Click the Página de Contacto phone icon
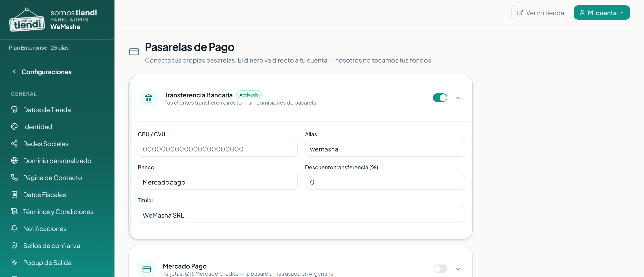This screenshot has height=277, width=644. (x=14, y=178)
